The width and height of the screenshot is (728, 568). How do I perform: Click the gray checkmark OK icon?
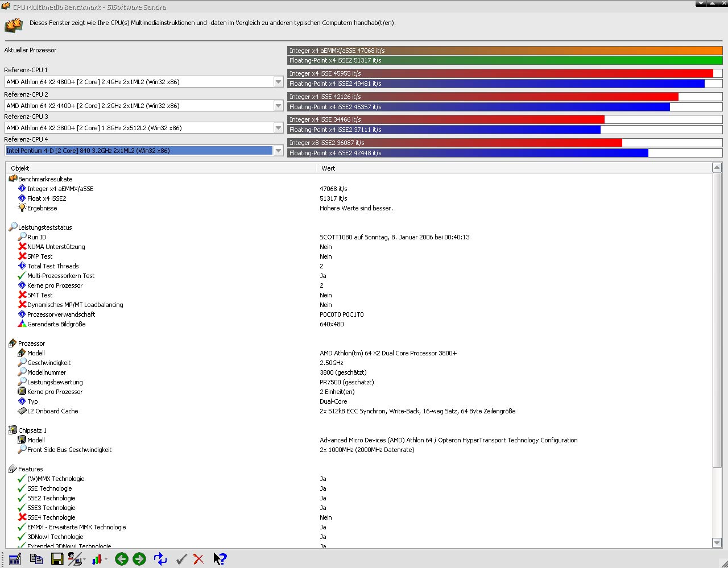pyautogui.click(x=181, y=559)
